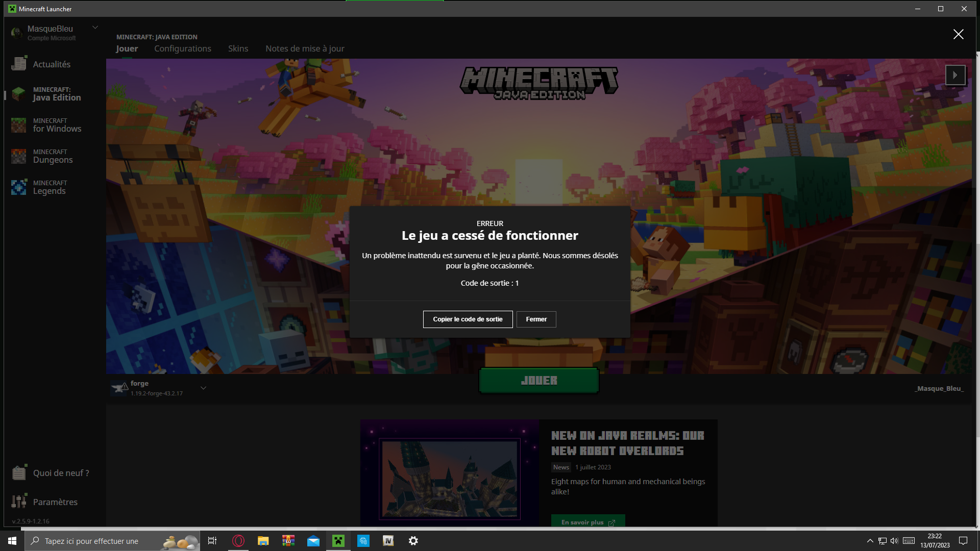
Task: Click the volume icon in the system tray
Action: [x=894, y=541]
